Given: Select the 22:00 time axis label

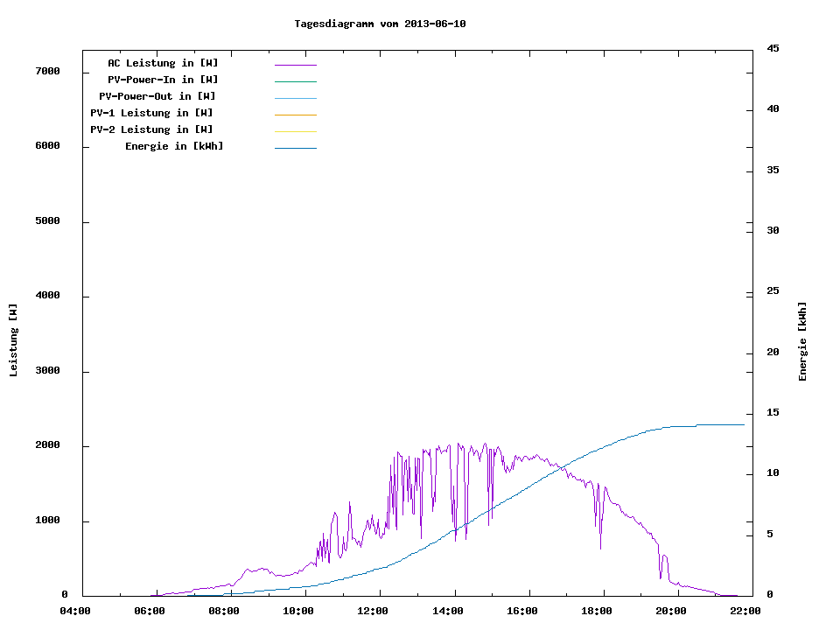Looking at the screenshot, I should (x=744, y=611).
